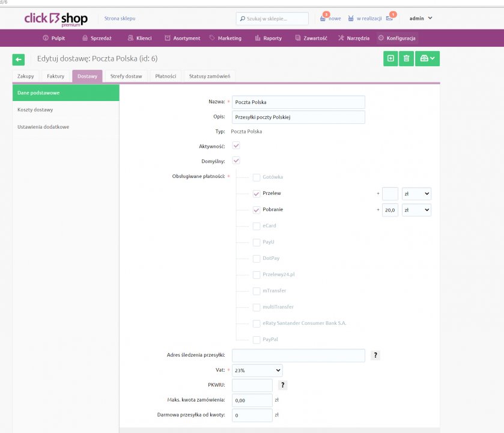Click the PKWIU input field
The width and height of the screenshot is (504, 433).
[x=252, y=385]
